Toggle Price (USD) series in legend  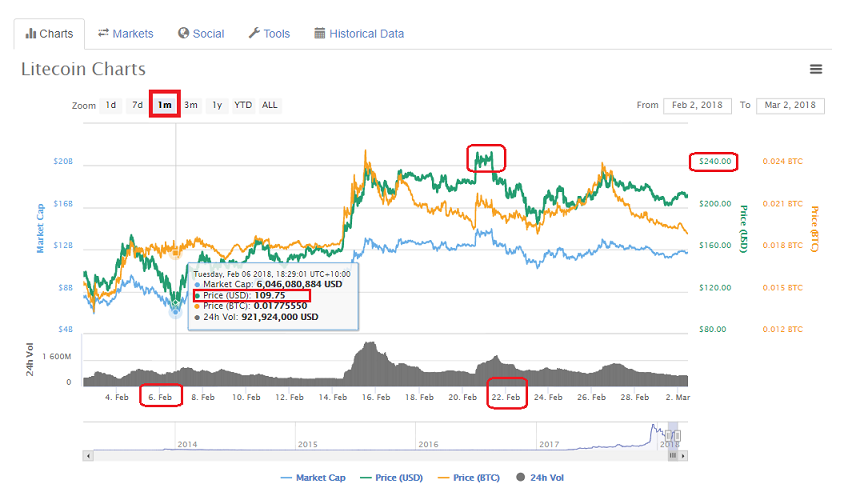[391, 478]
